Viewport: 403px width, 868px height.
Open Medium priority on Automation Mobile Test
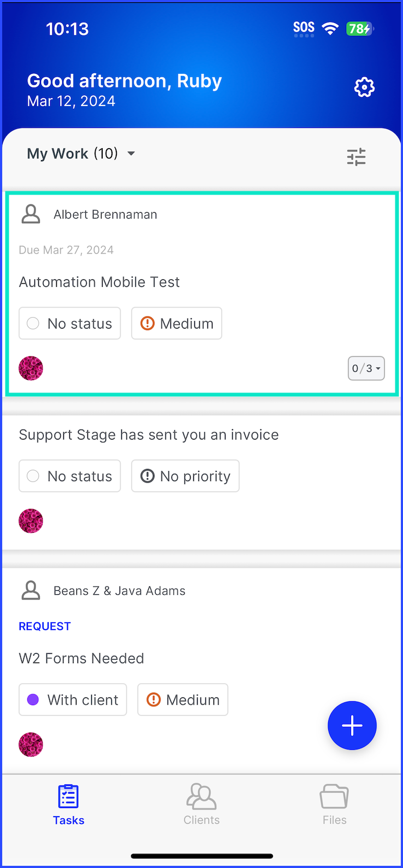tap(177, 324)
